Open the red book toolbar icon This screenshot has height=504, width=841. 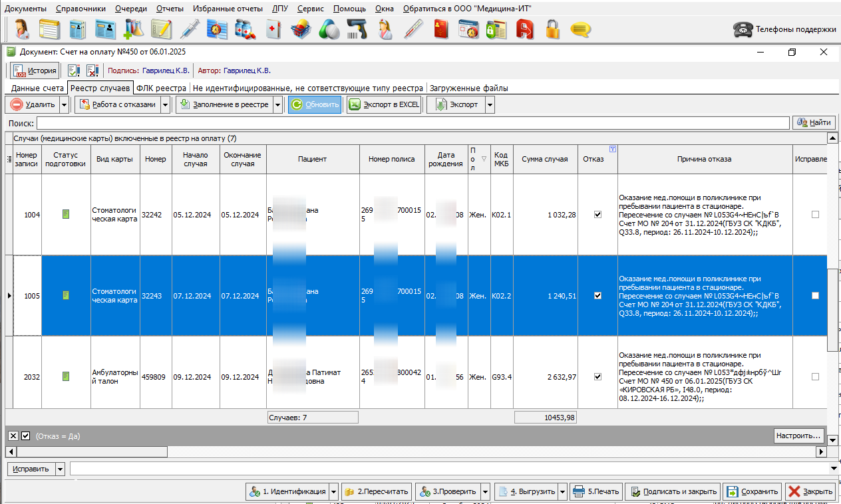click(441, 29)
